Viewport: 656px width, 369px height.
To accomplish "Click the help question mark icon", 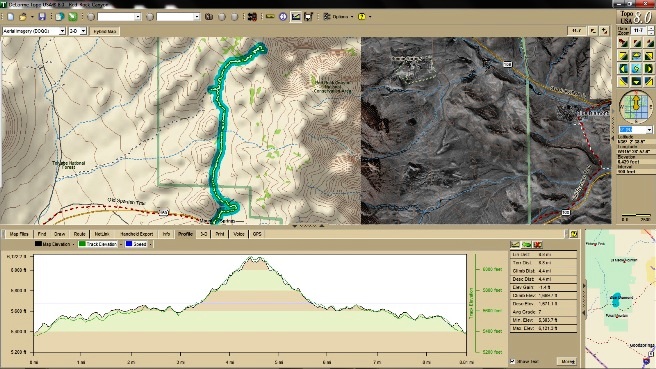I will pyautogui.click(x=362, y=17).
